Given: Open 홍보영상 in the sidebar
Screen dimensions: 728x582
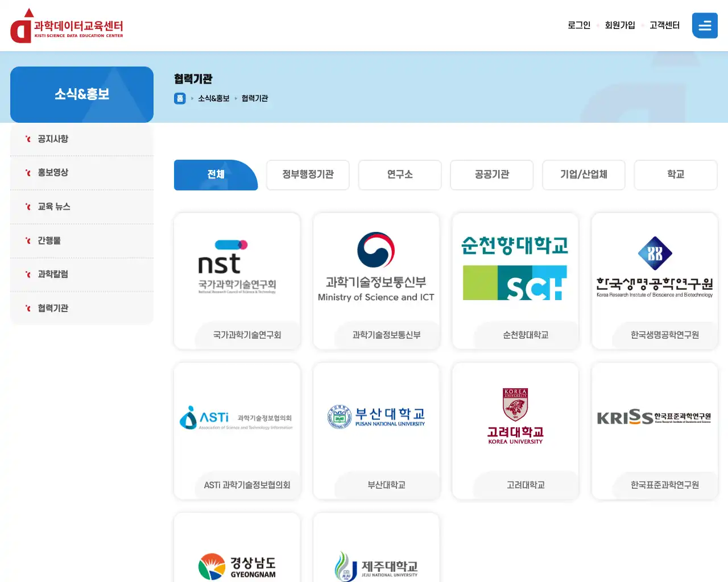Looking at the screenshot, I should 82,173.
